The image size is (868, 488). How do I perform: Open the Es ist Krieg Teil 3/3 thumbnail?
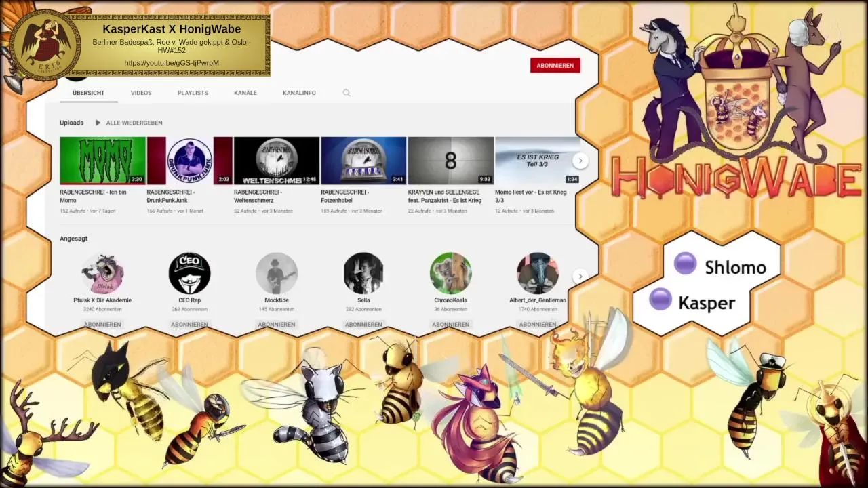click(x=537, y=161)
